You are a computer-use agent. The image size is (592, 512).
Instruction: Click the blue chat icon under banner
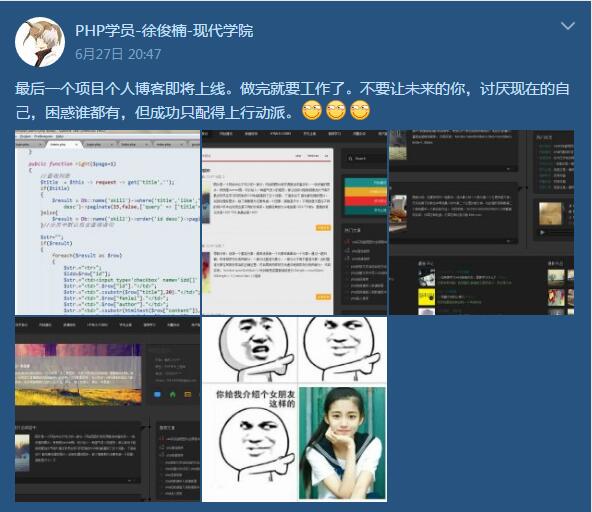[157, 395]
